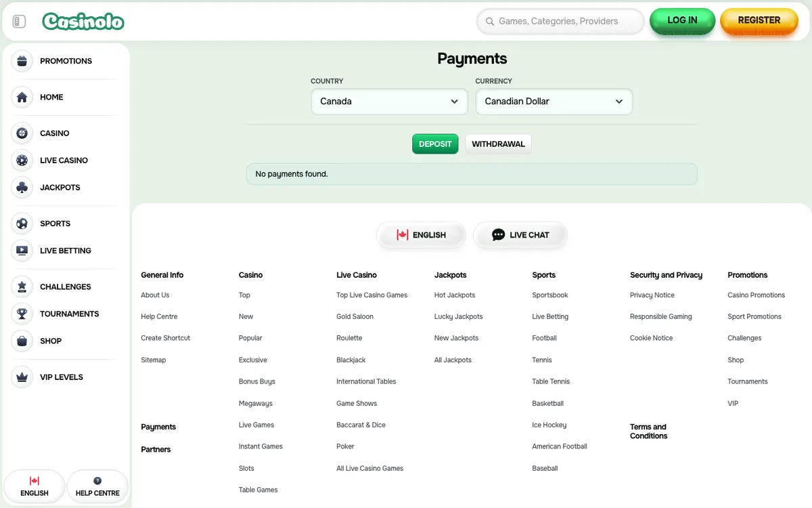
Task: Click the Live Betting play-screen icon
Action: coord(22,251)
